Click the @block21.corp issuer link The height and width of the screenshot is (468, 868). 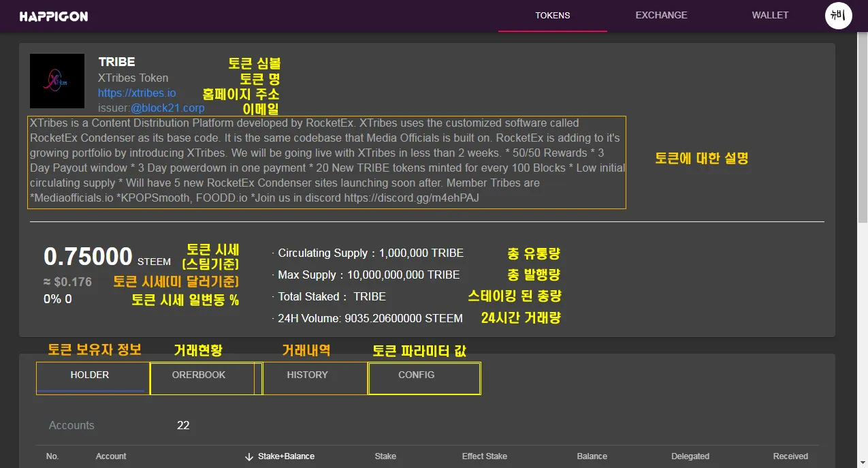click(x=167, y=108)
